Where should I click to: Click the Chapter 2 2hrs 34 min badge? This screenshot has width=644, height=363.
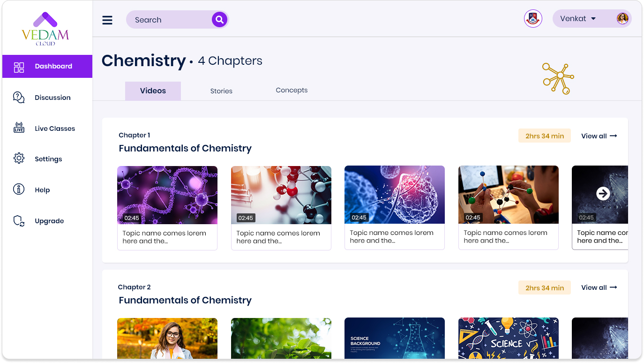tap(545, 288)
